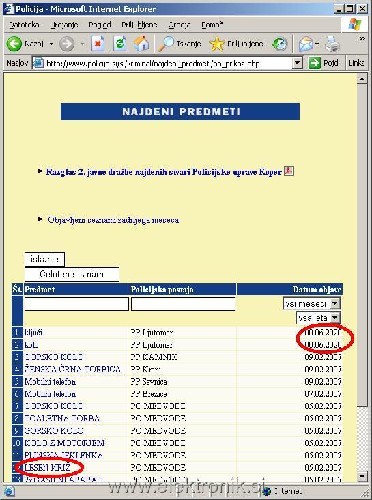Click the Predmet filter input field

point(77,304)
